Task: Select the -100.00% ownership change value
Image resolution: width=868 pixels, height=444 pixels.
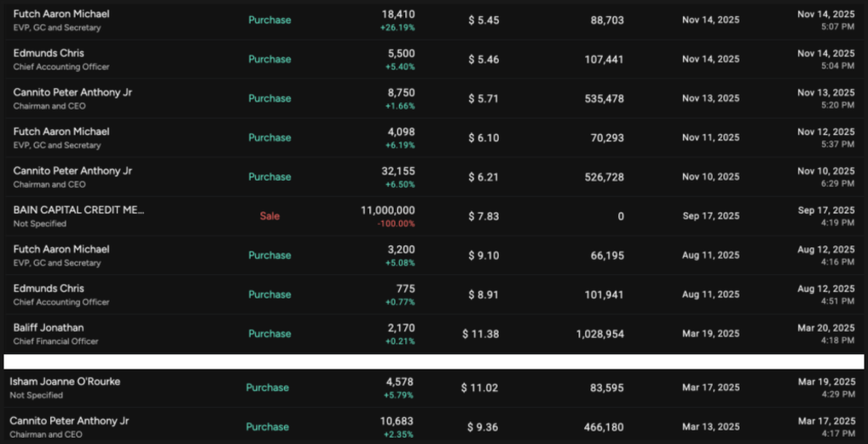Action: [x=394, y=223]
